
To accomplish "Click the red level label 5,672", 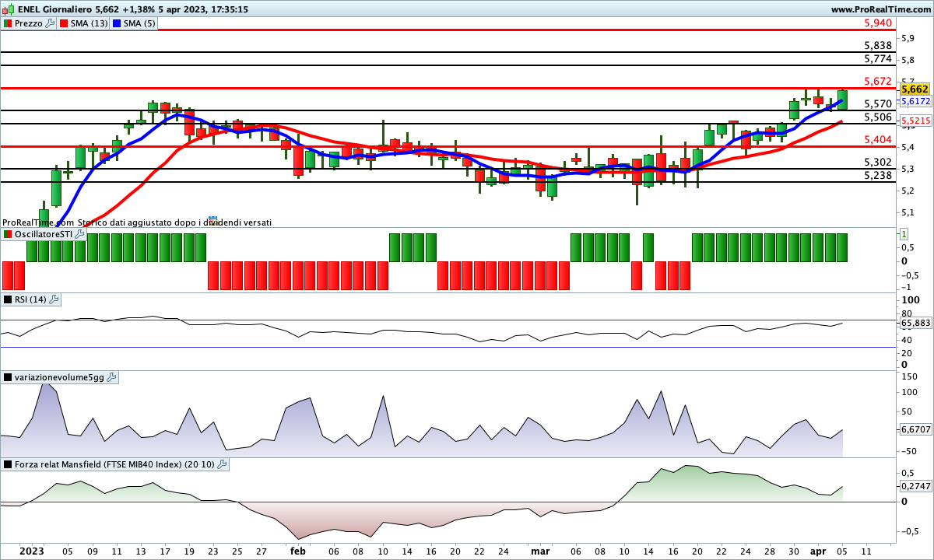I will (878, 81).
